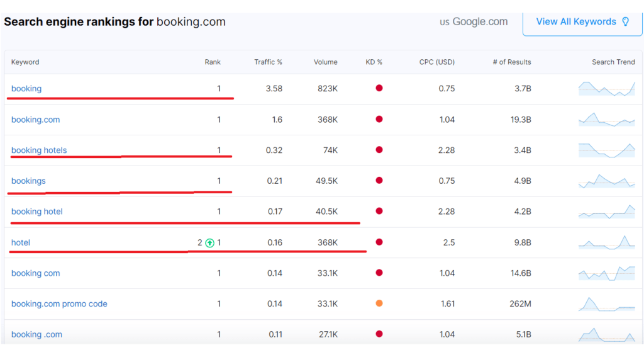Open the 'booking hotel' keyword link
644x345 pixels.
coord(37,212)
